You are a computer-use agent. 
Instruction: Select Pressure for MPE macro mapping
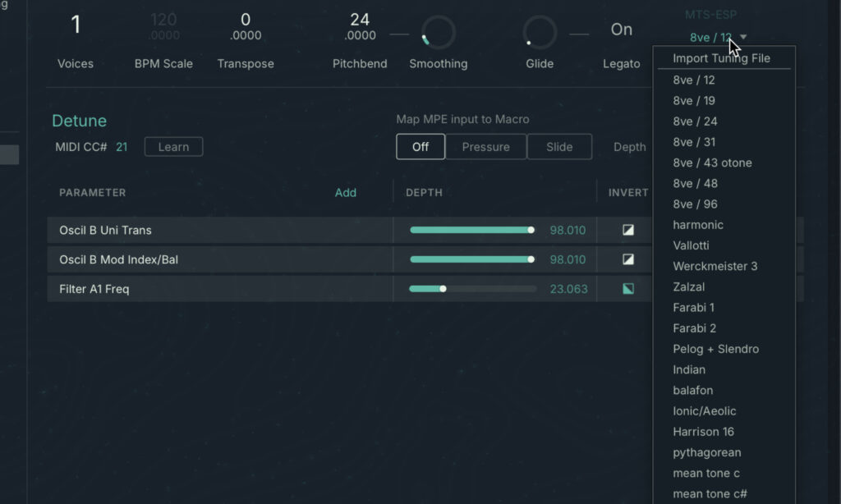(x=485, y=147)
